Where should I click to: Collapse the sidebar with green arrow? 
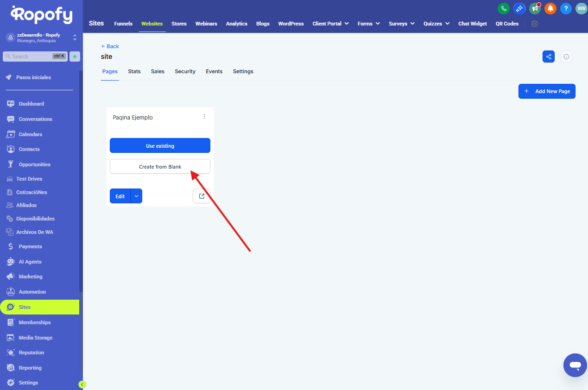click(x=82, y=384)
